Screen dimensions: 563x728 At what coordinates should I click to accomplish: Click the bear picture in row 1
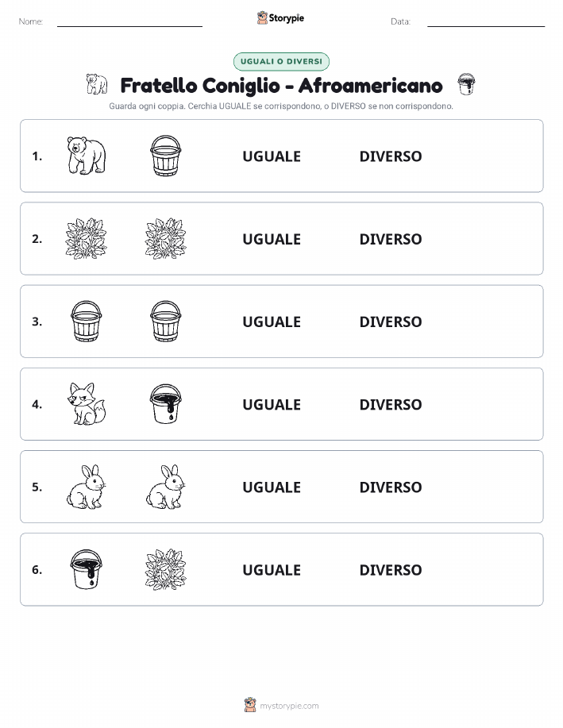click(87, 156)
